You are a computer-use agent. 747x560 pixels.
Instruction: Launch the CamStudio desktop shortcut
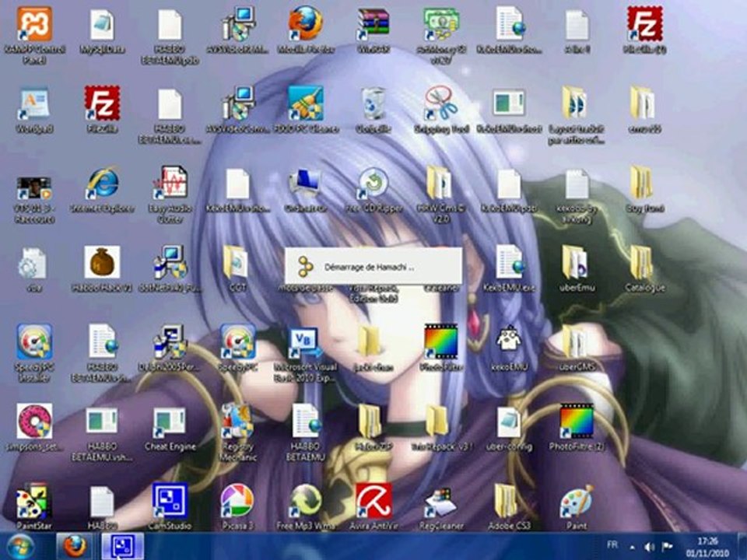click(170, 501)
